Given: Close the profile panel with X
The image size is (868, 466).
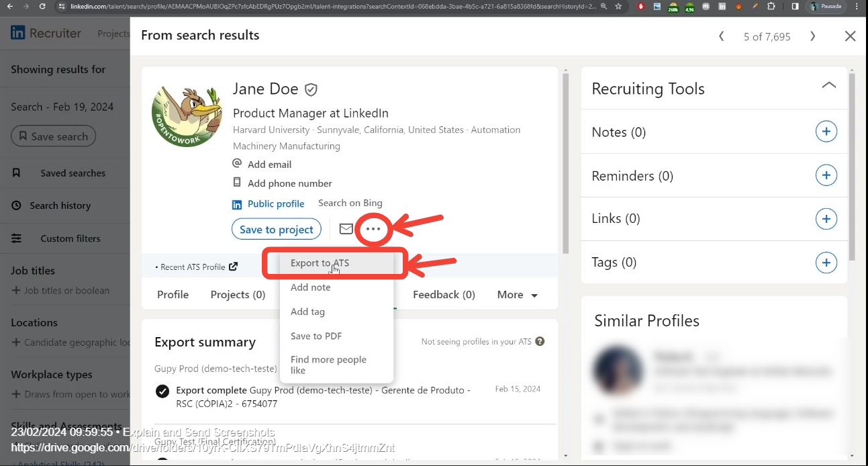Looking at the screenshot, I should tap(850, 36).
